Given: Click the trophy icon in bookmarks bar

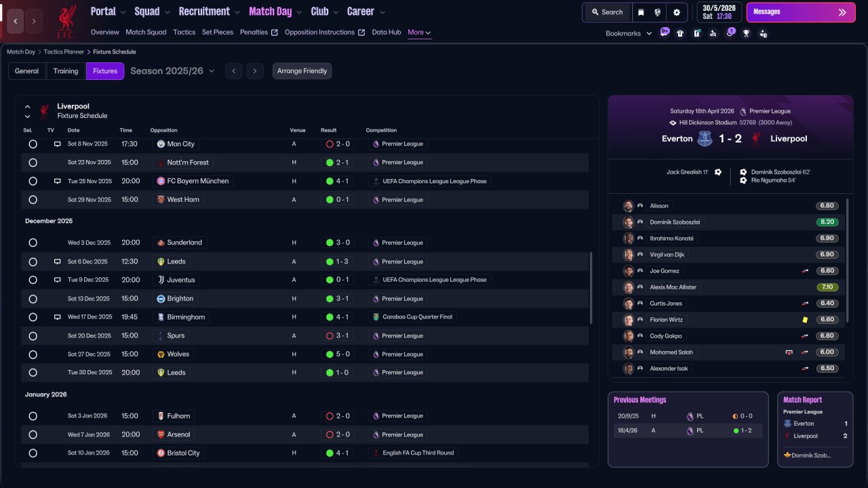Looking at the screenshot, I should click(747, 33).
